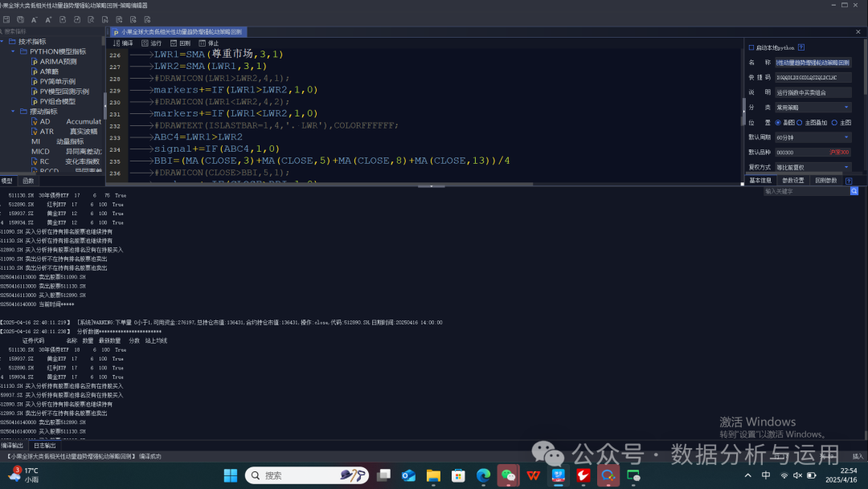
Task: Open PY简单示例 item in tree
Action: [54, 81]
